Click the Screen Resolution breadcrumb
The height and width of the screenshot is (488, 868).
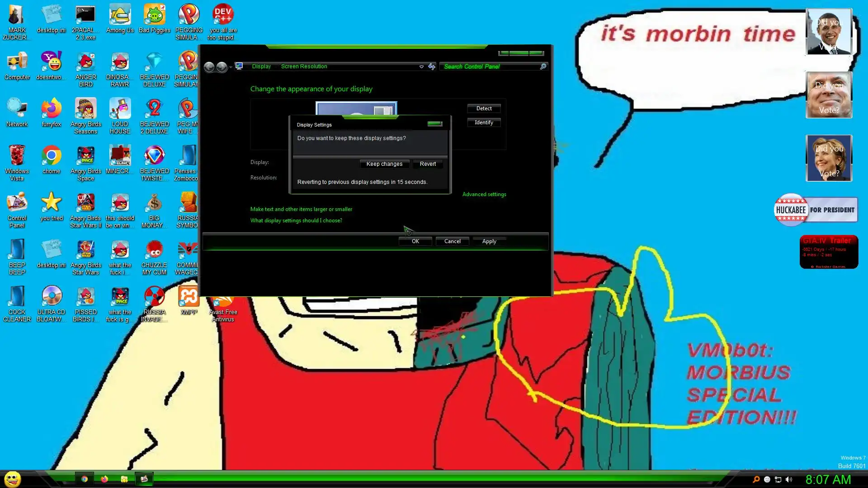[x=304, y=66]
